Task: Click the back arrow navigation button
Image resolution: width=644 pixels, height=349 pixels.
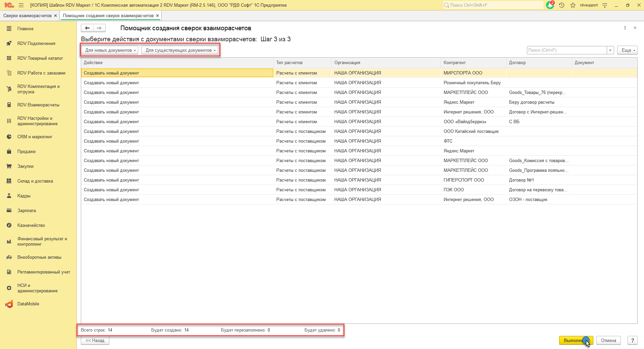Action: [x=87, y=28]
